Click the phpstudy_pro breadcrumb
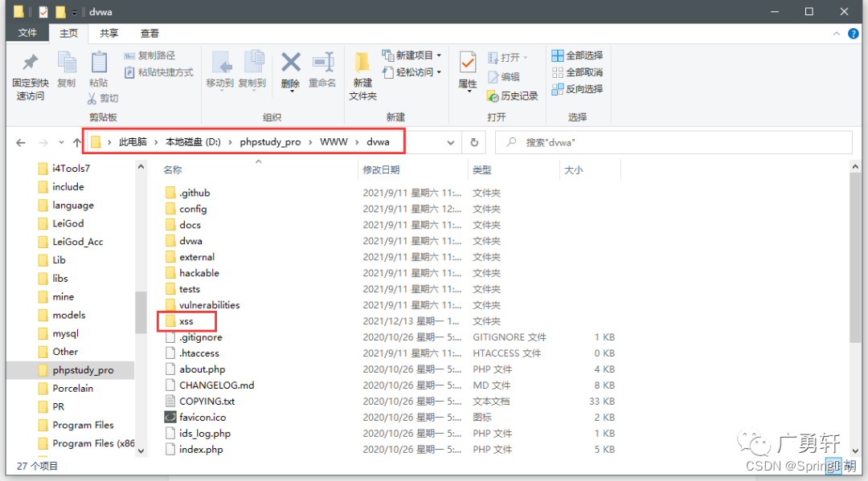Viewport: 868px width, 481px height. coord(270,142)
